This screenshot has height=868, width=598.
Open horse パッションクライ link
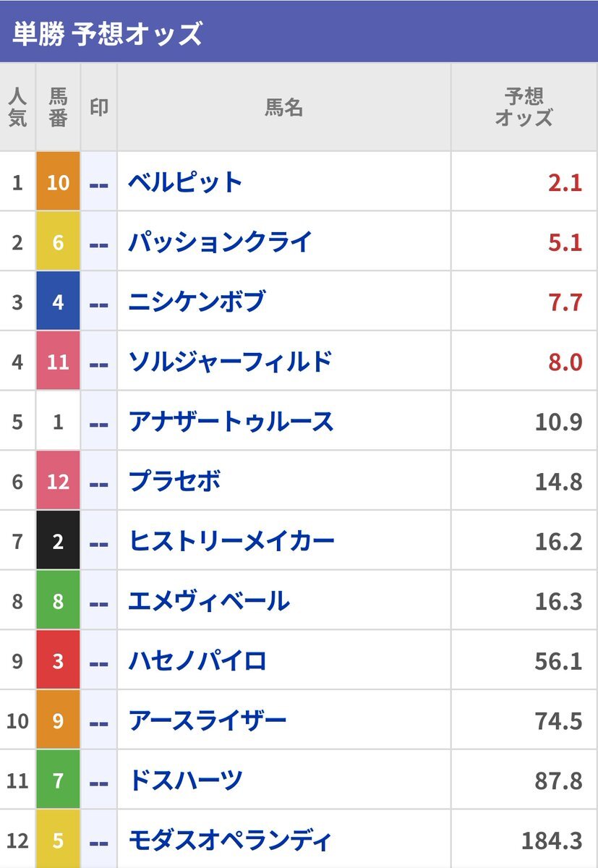[220, 242]
